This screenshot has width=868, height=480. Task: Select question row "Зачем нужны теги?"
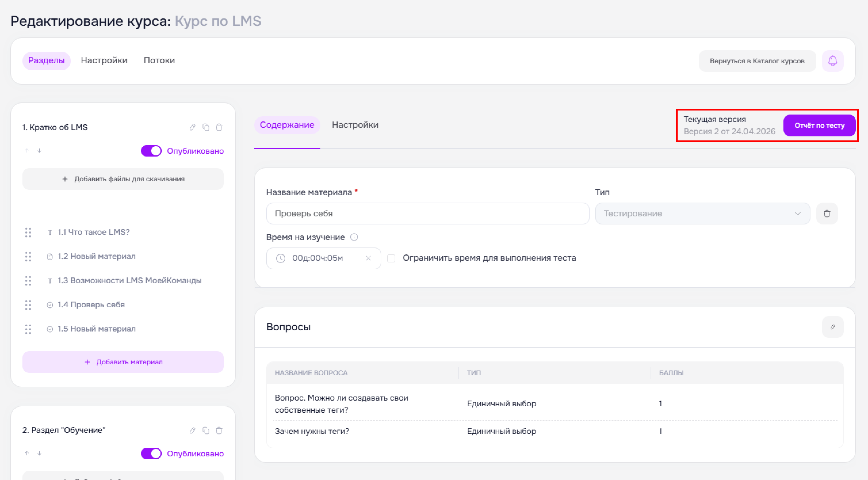555,431
